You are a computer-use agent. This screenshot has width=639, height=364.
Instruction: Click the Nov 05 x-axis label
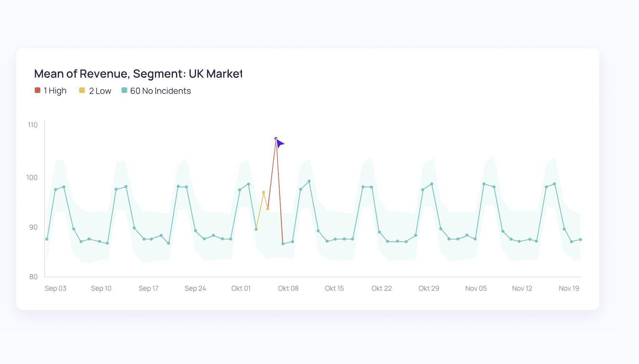(476, 288)
